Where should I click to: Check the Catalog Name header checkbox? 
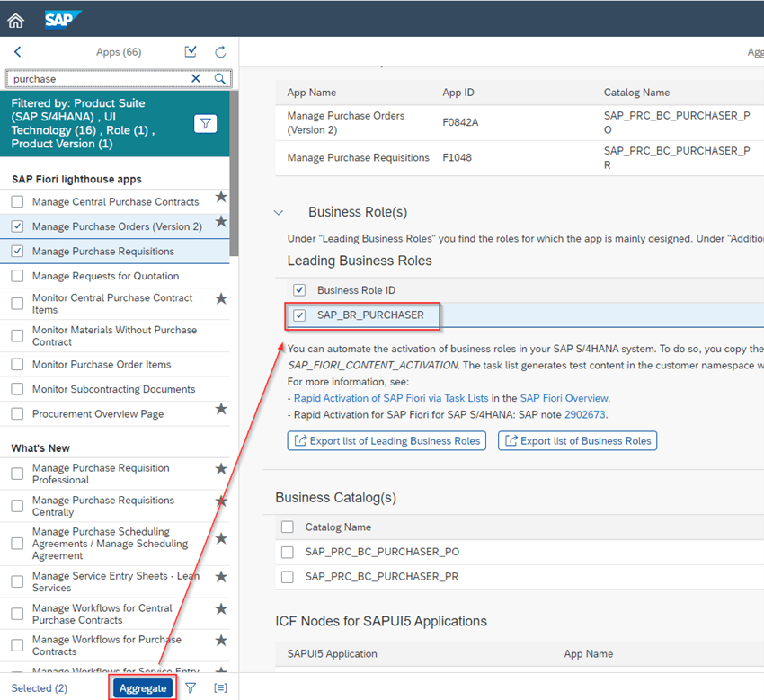[x=288, y=527]
